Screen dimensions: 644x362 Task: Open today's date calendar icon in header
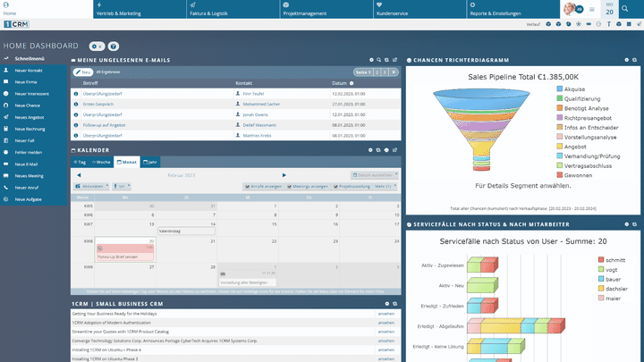(x=610, y=10)
